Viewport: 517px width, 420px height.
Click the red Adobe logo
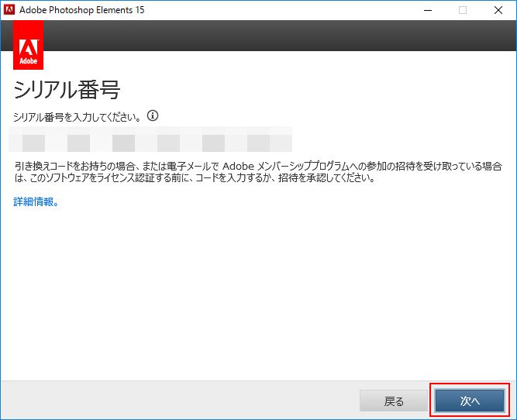tap(29, 45)
